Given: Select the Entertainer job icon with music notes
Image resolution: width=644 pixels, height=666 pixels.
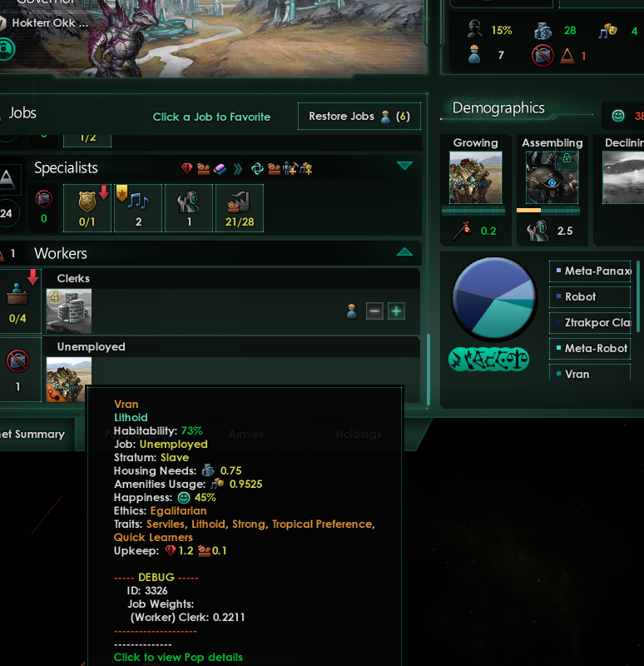Looking at the screenshot, I should 138,207.
